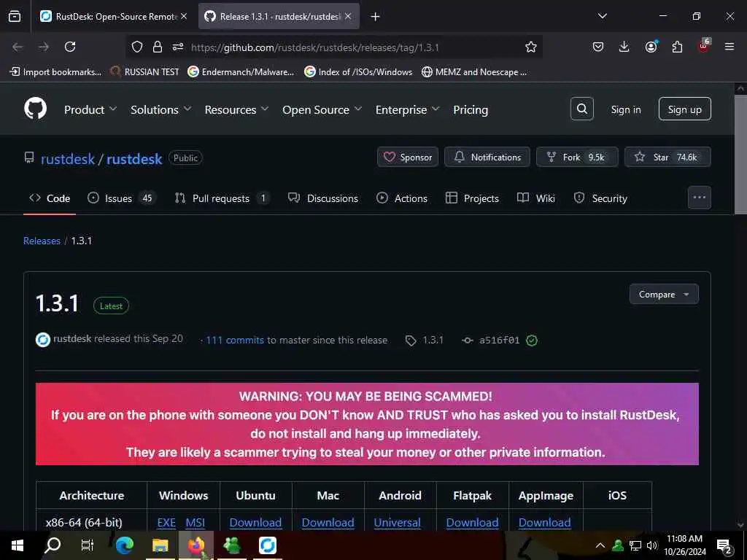List all tabs dropdown arrow
The width and height of the screenshot is (747, 560).
pyautogui.click(x=602, y=16)
